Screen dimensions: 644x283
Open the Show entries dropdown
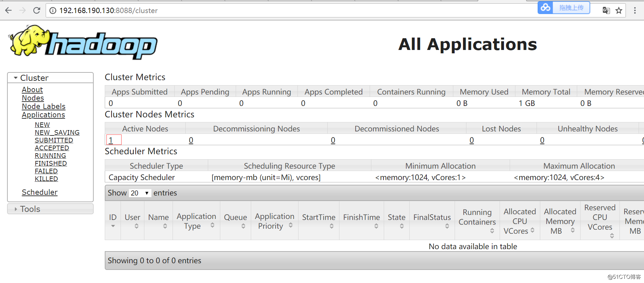coord(140,193)
